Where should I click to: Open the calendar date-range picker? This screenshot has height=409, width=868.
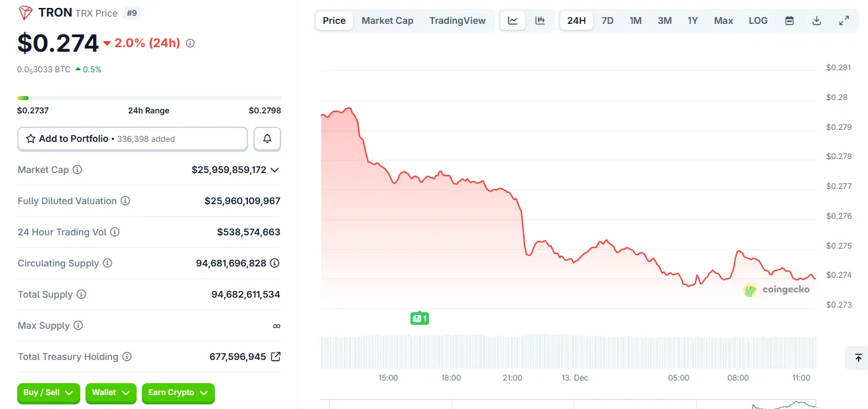[789, 21]
